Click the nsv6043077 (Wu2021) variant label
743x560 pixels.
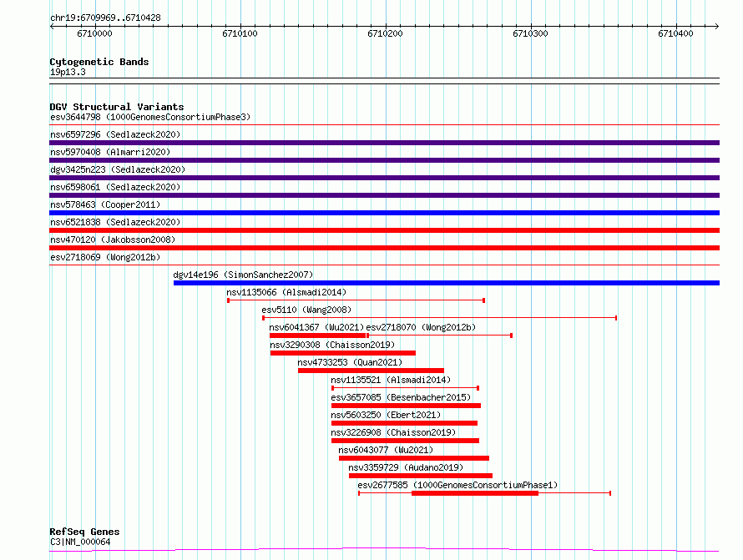386,450
